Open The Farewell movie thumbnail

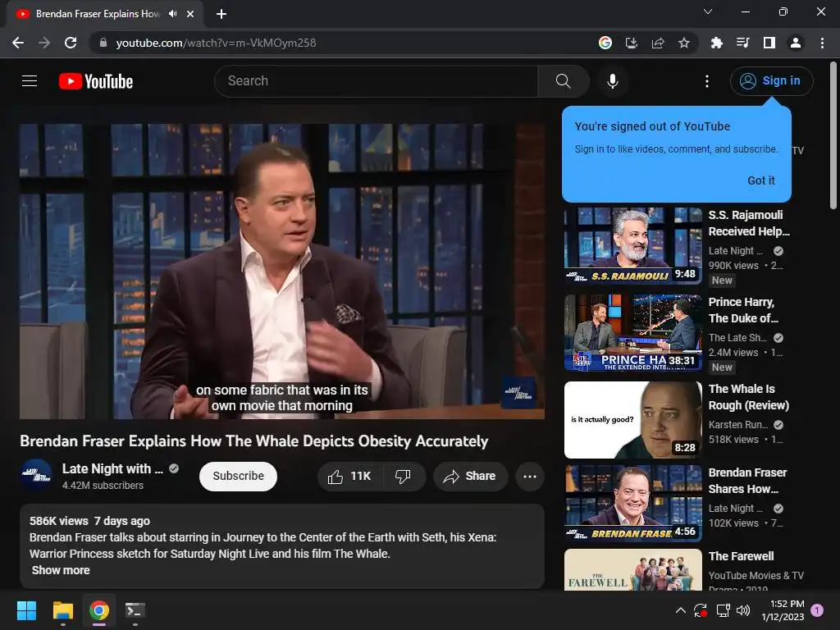632,569
